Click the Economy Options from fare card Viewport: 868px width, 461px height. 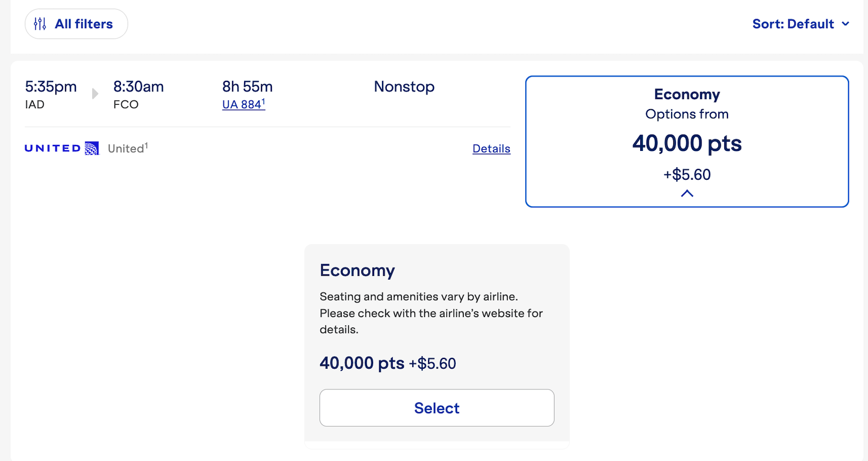point(687,141)
